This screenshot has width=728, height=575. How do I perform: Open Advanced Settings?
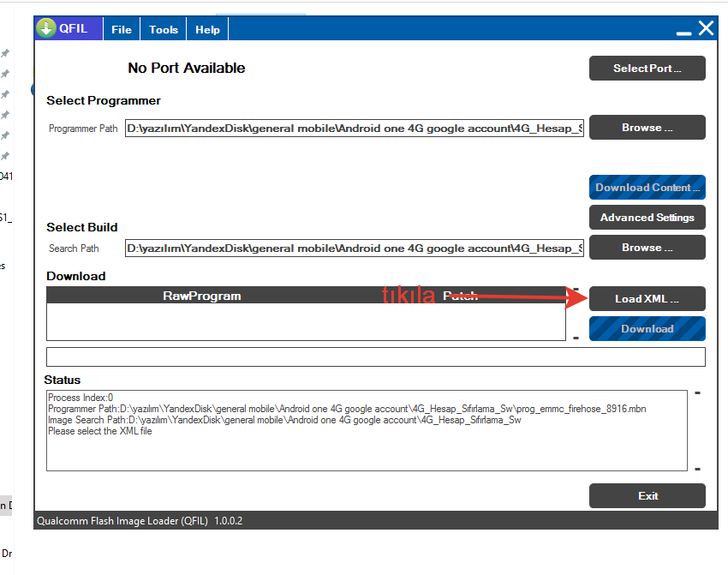pos(647,218)
